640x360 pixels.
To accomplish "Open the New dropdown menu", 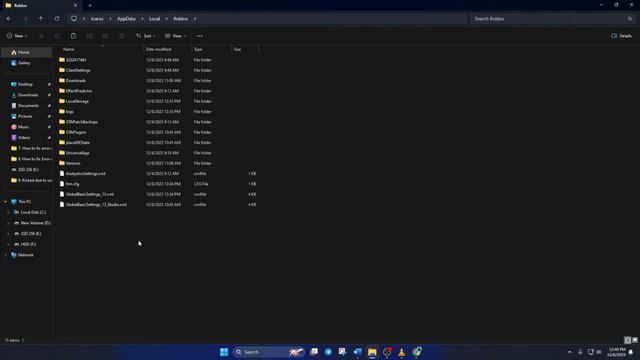I will click(17, 36).
